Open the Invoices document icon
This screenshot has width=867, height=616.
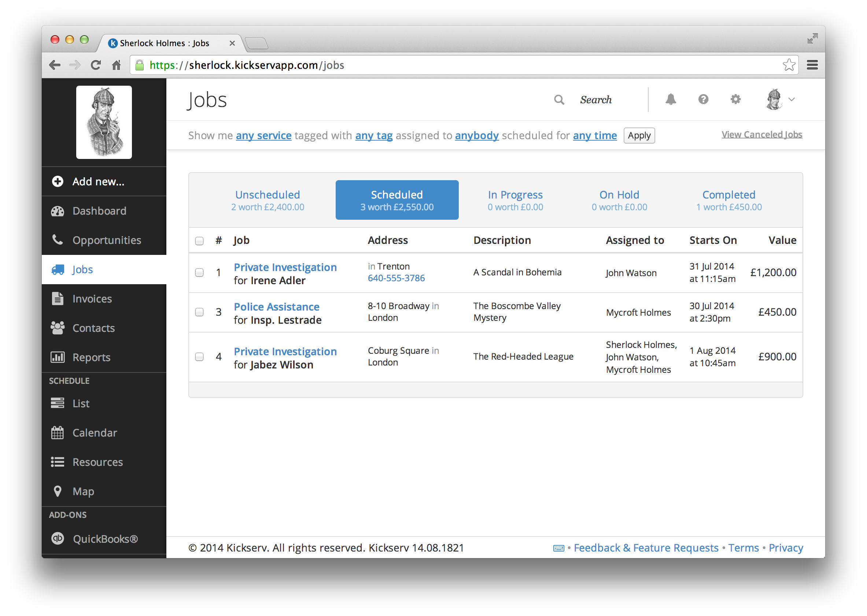[58, 298]
